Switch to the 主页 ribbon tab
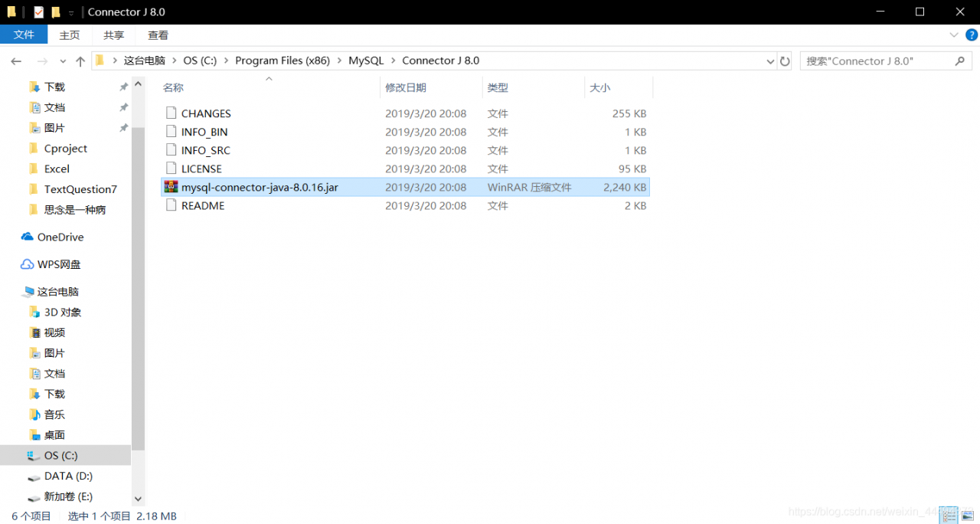This screenshot has width=980, height=524. [x=70, y=34]
